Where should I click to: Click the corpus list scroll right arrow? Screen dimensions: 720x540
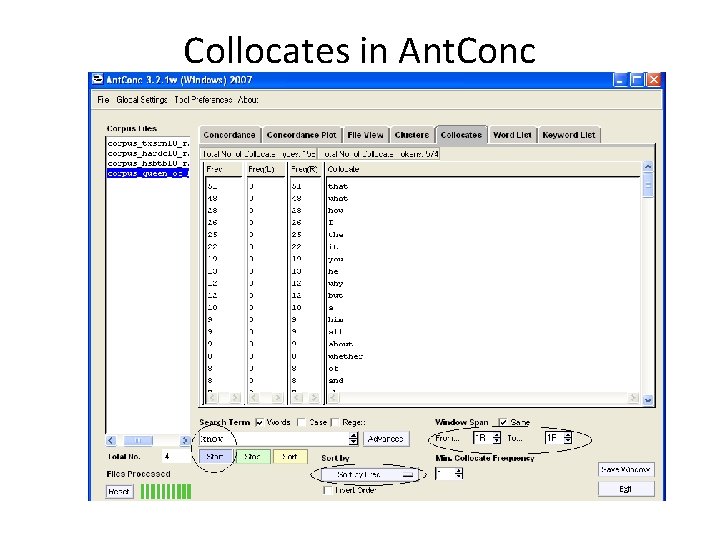tap(184, 440)
